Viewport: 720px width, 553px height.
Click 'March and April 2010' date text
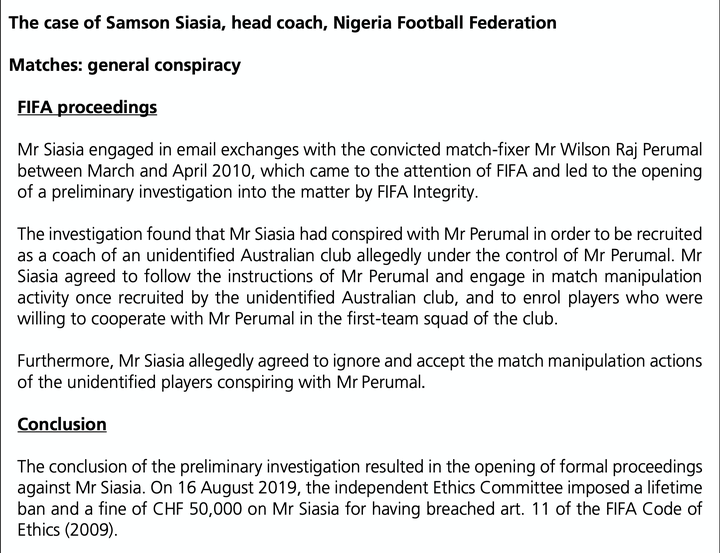(x=170, y=171)
